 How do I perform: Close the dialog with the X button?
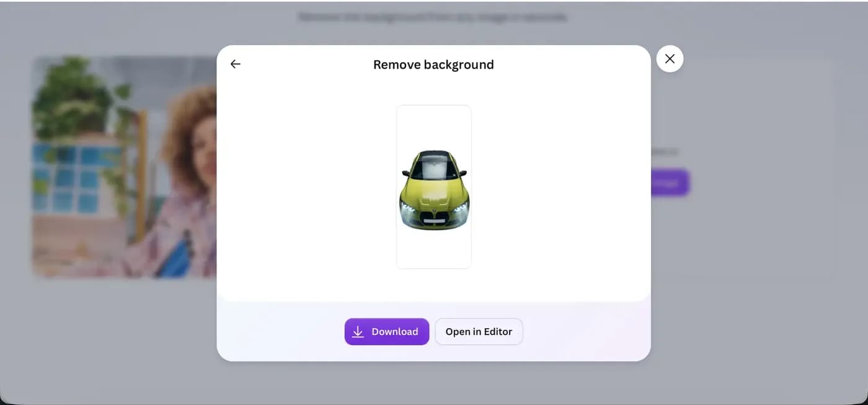[x=670, y=59]
